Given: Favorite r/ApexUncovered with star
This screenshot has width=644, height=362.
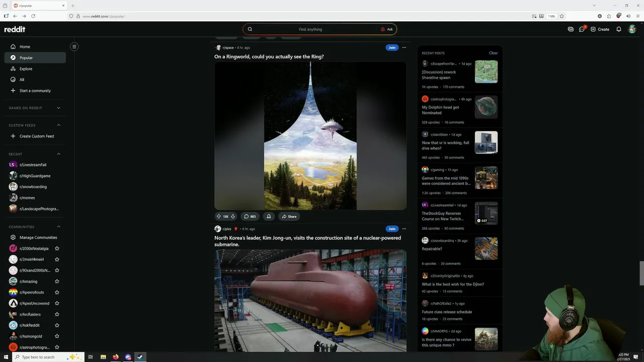Looking at the screenshot, I should click(x=57, y=303).
